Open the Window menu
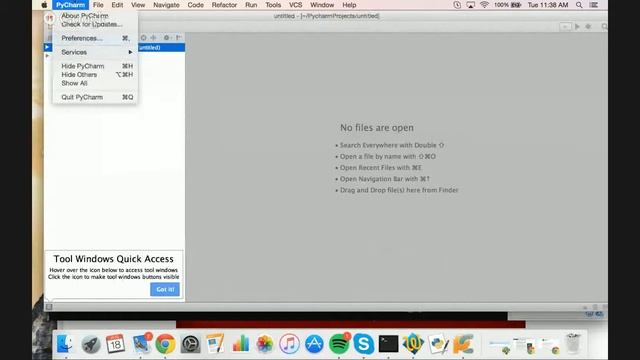Image resolution: width=640 pixels, height=360 pixels. click(322, 5)
